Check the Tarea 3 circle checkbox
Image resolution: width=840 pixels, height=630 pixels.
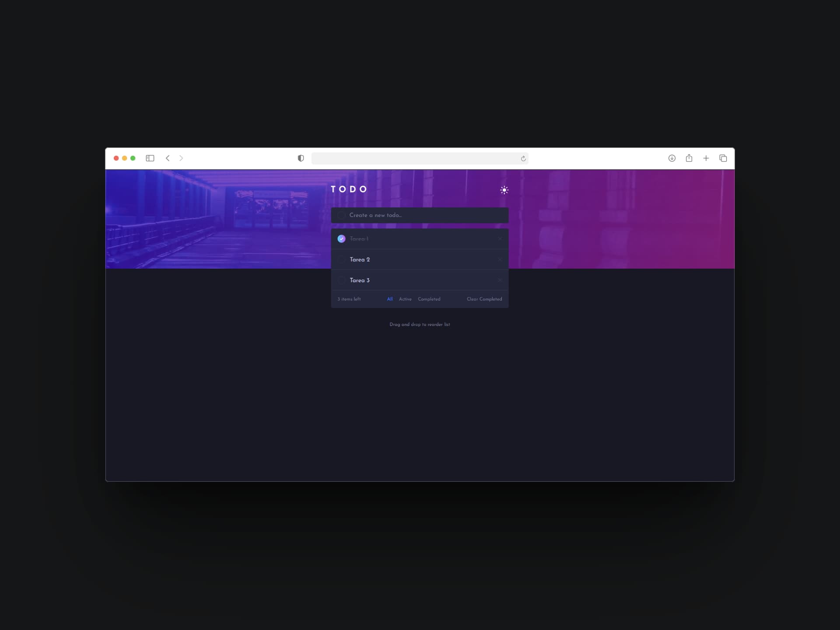341,280
